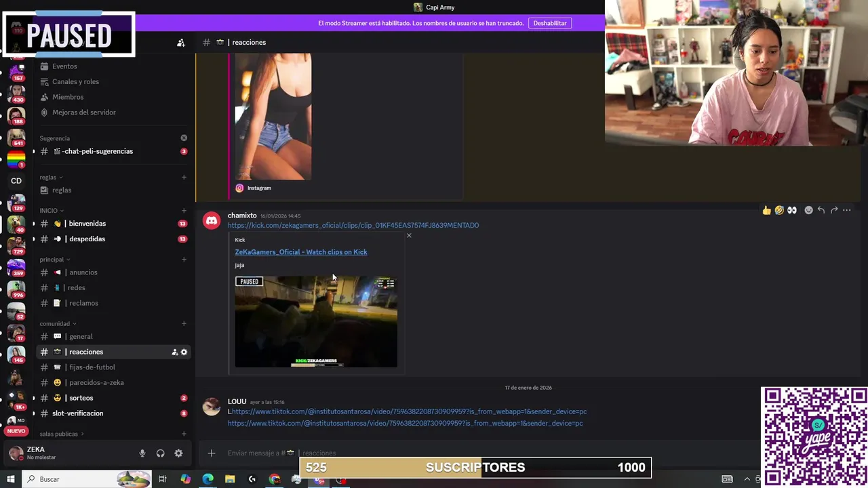Go to general channel
The height and width of the screenshot is (488, 868).
[113, 337]
